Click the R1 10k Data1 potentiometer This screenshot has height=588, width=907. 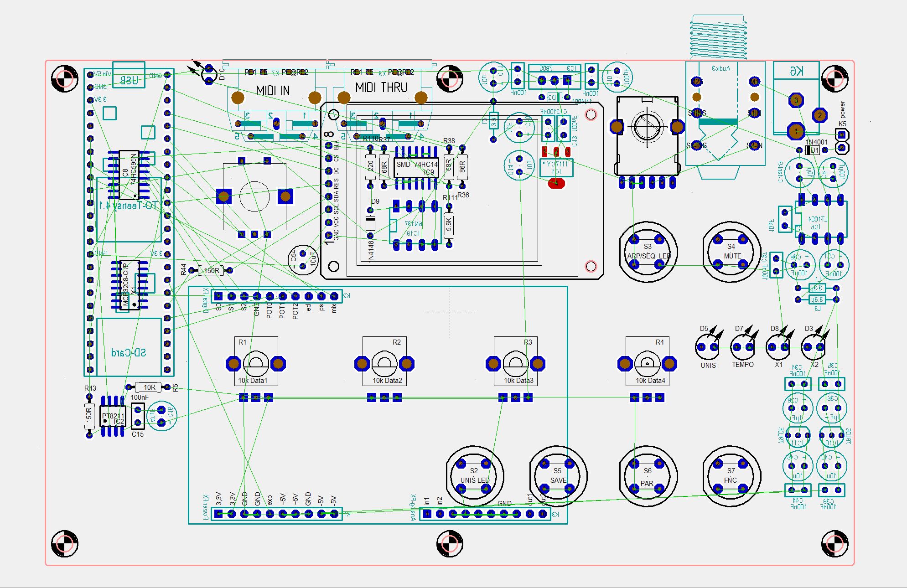[x=255, y=363]
